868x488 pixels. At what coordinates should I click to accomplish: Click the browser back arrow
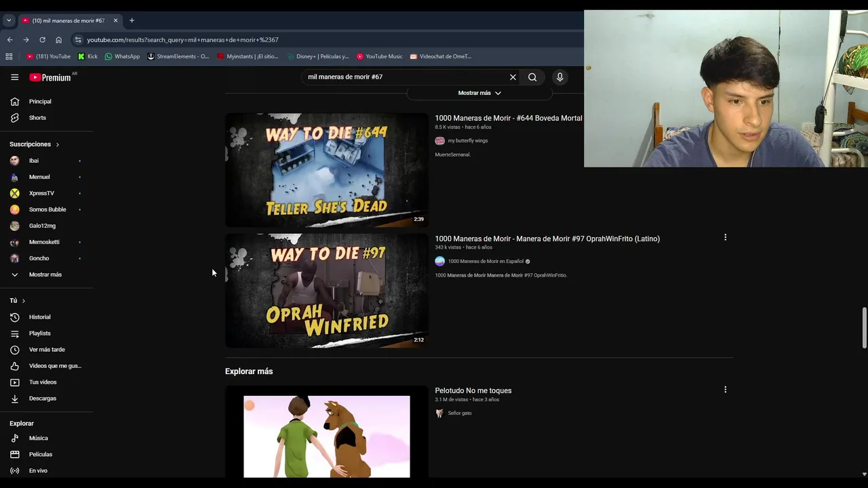[x=9, y=40]
